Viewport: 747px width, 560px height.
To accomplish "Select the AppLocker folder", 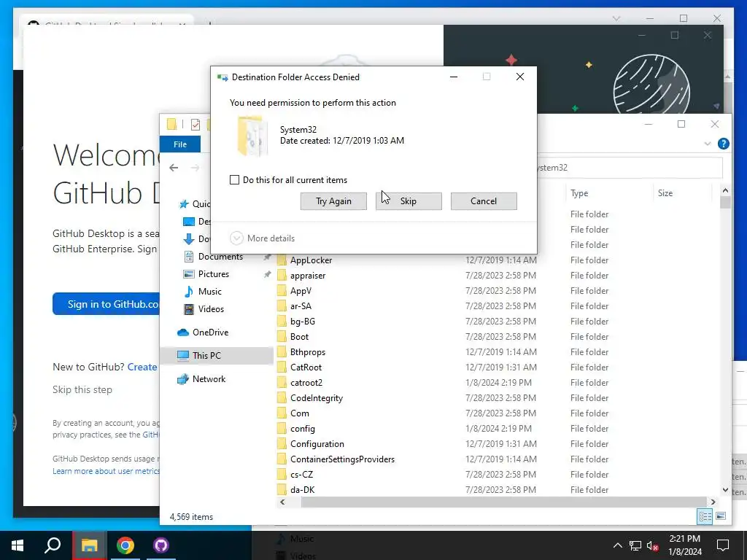I will click(311, 260).
